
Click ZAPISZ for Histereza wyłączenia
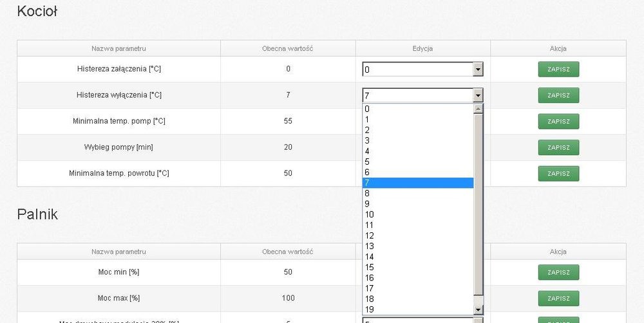tap(558, 95)
